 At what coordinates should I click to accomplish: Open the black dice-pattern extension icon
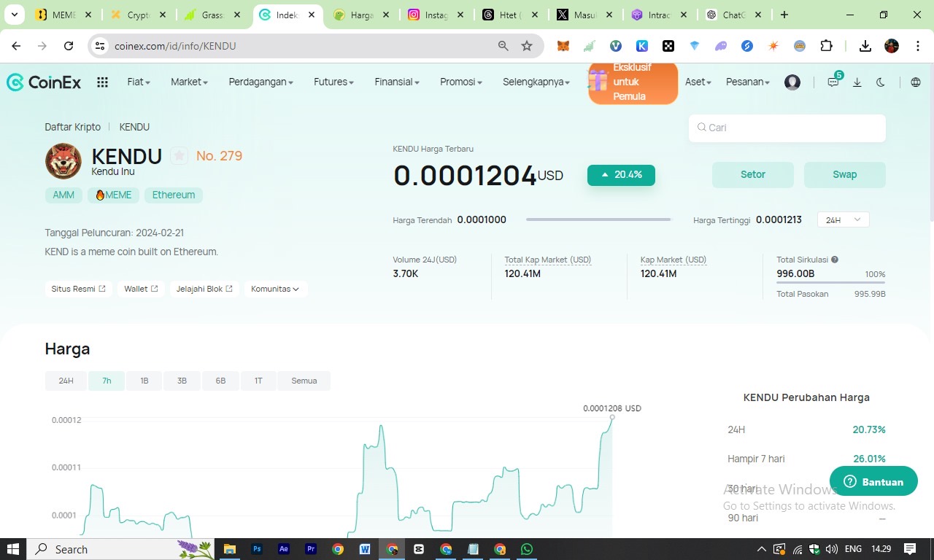point(668,46)
